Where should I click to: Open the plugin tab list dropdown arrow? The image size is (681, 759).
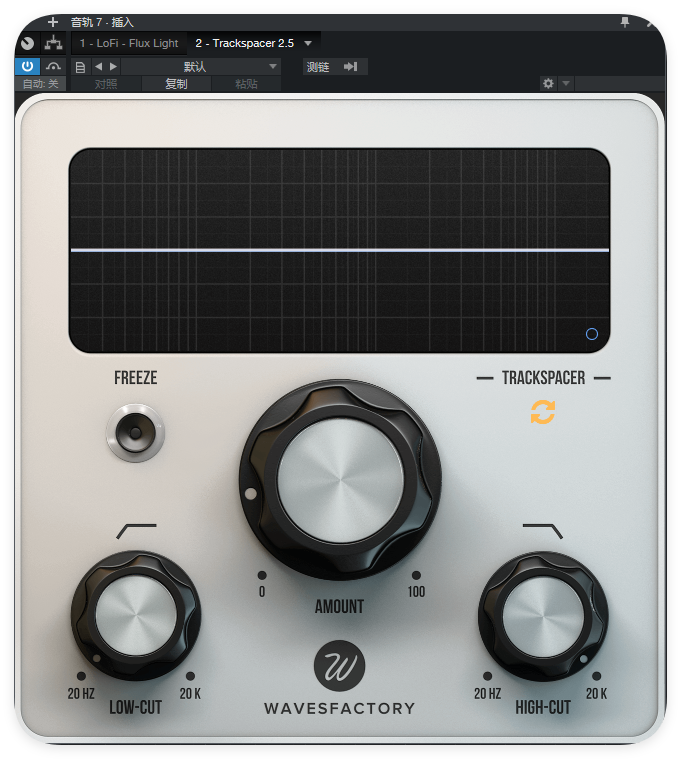click(x=308, y=43)
